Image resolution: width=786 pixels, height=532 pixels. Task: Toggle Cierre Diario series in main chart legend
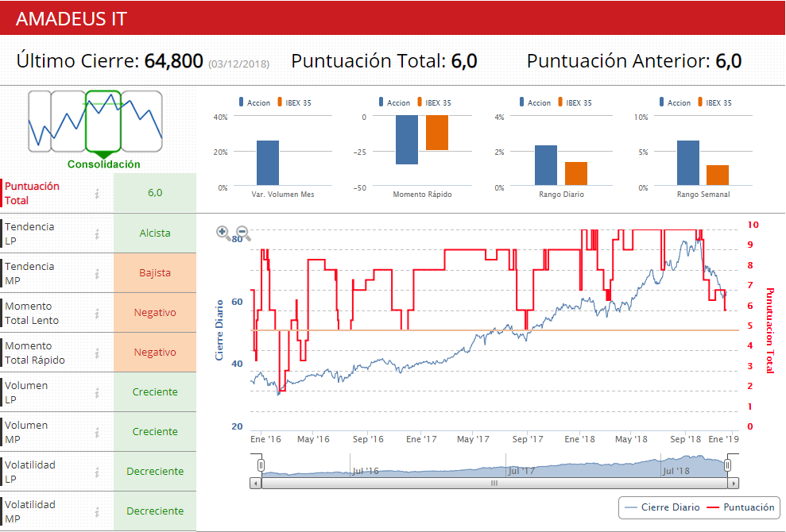coord(662,507)
